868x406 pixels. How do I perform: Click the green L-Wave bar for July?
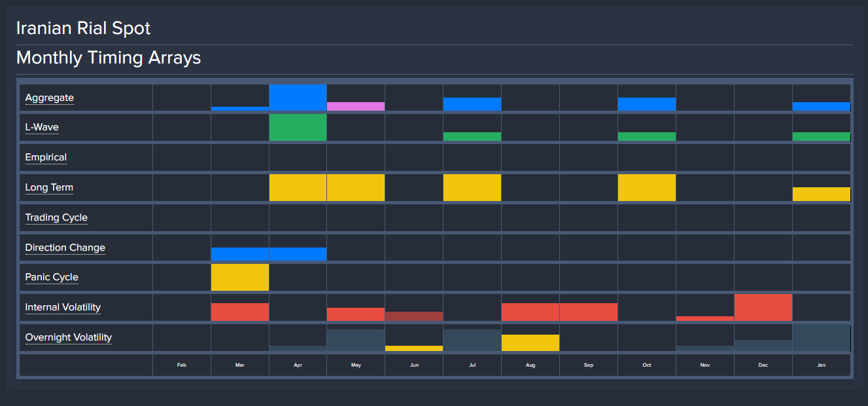(472, 137)
